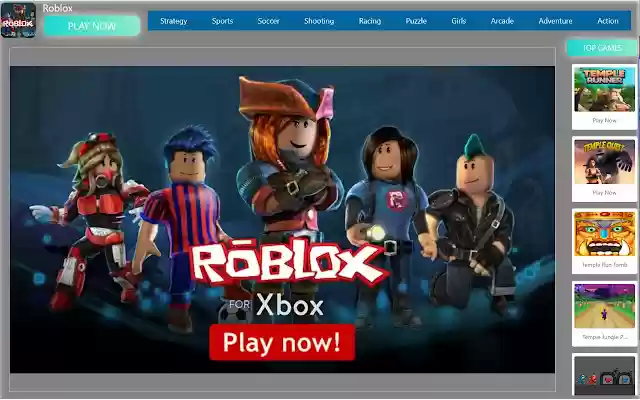
Task: Select the Soccer category
Action: [268, 21]
